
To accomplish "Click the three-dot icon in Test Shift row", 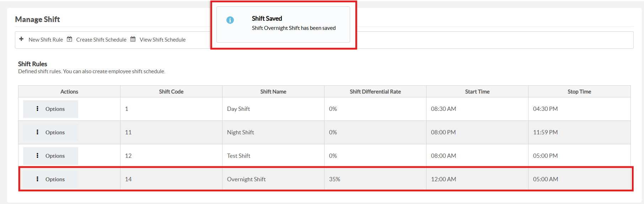I will (37, 156).
